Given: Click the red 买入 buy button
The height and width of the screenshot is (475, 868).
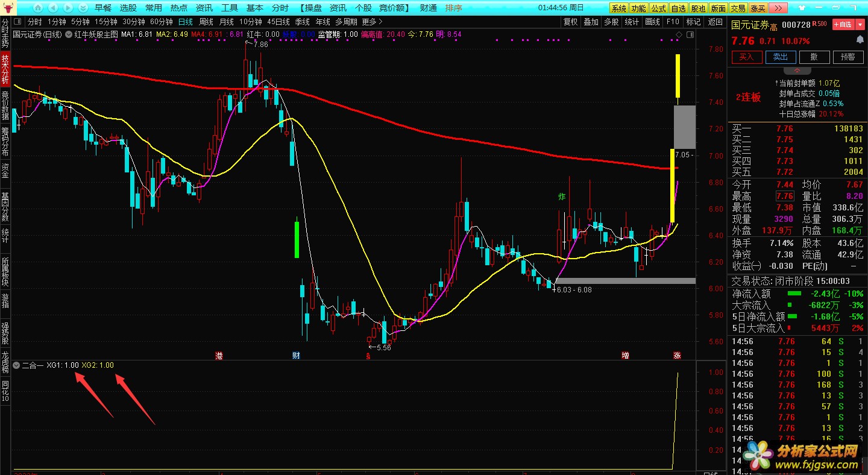Looking at the screenshot, I should tap(747, 57).
